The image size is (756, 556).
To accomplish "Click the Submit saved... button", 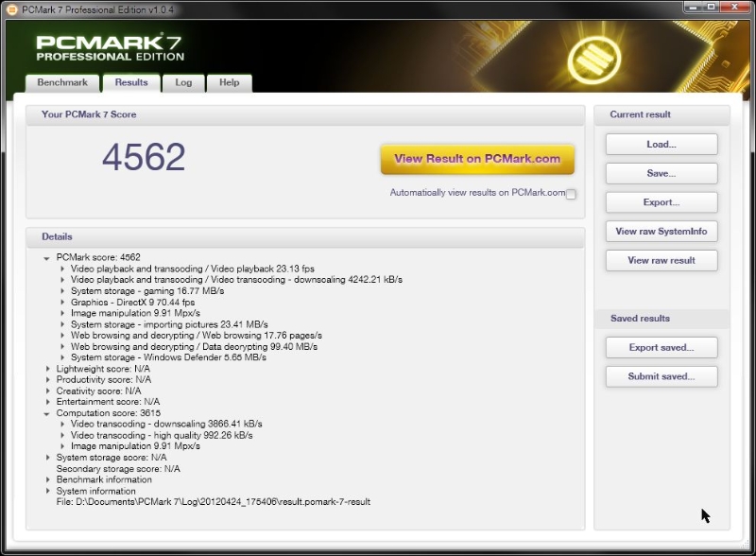I will 661,376.
